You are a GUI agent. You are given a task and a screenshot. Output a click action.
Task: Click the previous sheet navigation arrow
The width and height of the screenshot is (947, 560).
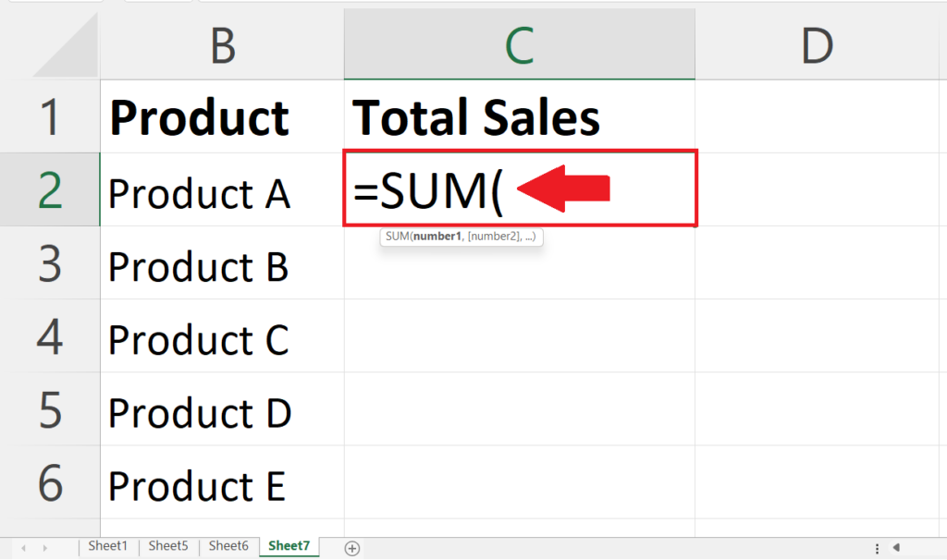click(x=23, y=548)
